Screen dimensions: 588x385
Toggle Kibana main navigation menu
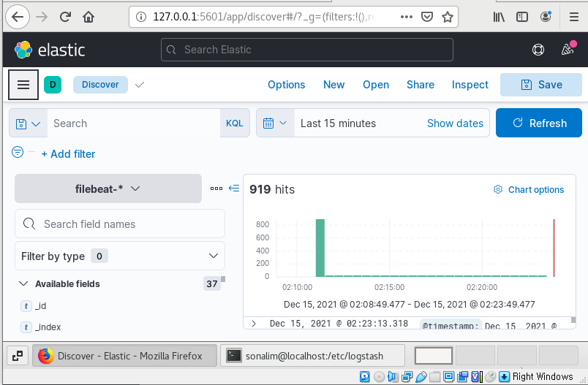point(23,85)
